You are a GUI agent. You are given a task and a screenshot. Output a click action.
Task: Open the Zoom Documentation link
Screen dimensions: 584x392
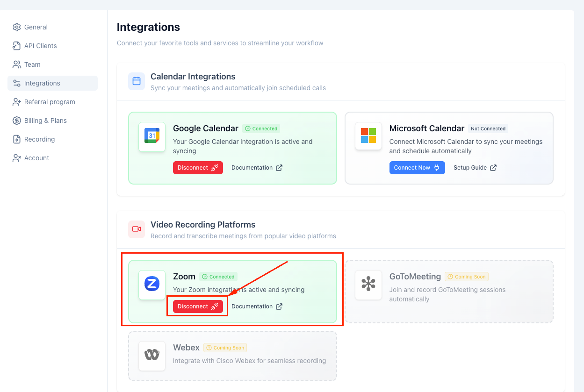pyautogui.click(x=257, y=306)
